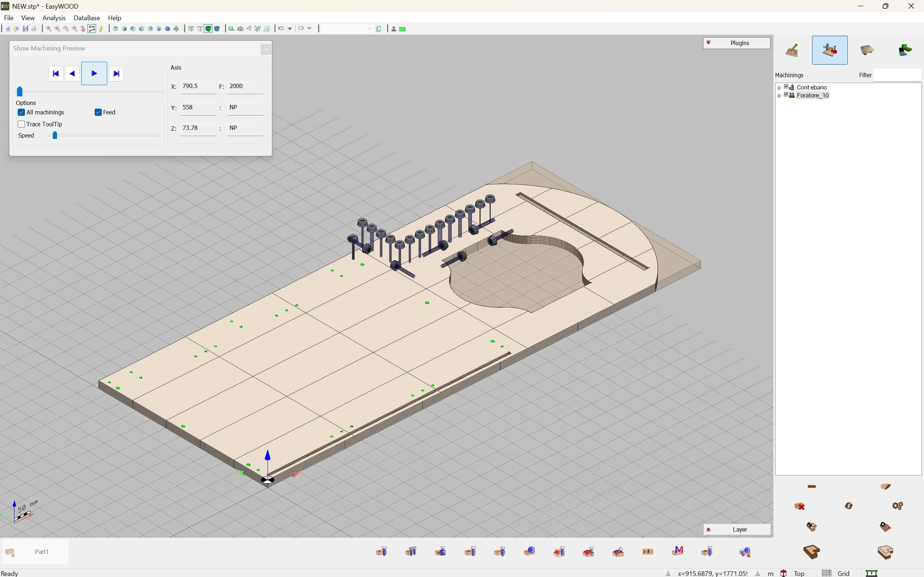Toggle the All machinings checkbox
The image size is (924, 577).
click(21, 112)
